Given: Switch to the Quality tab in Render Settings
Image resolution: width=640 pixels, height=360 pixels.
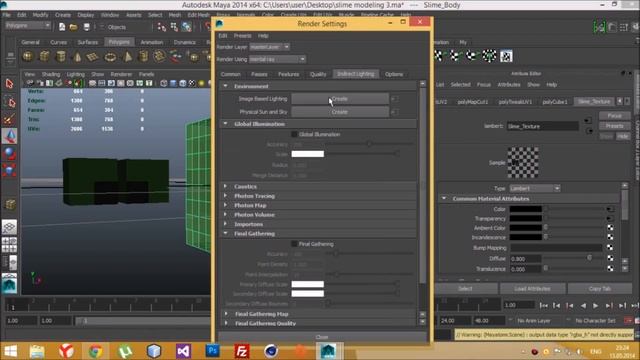Looking at the screenshot, I should click(318, 74).
